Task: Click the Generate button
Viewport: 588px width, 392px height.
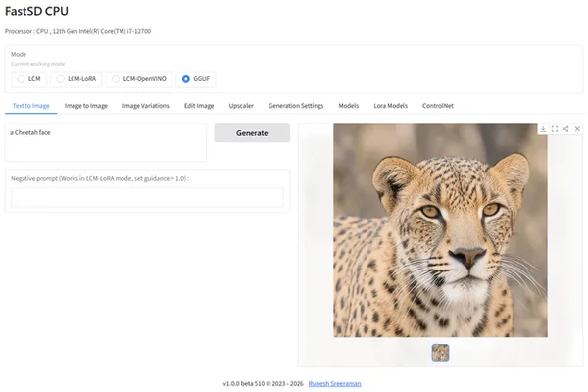Action: click(x=252, y=133)
